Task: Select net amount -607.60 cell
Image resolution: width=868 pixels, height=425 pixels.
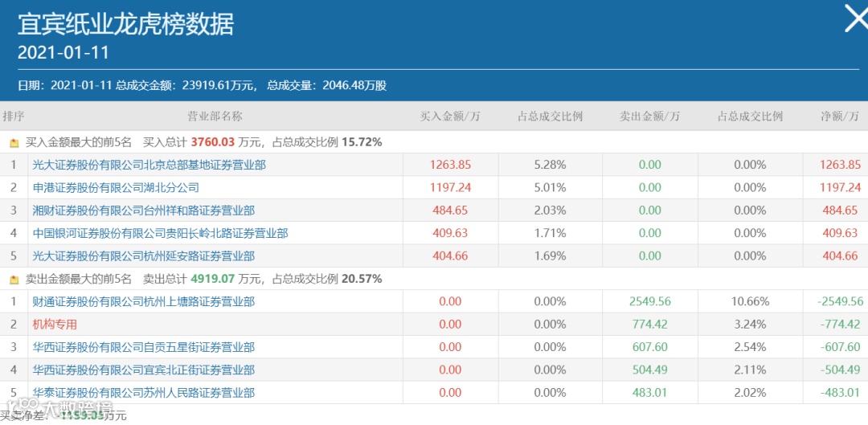Action: click(x=841, y=348)
